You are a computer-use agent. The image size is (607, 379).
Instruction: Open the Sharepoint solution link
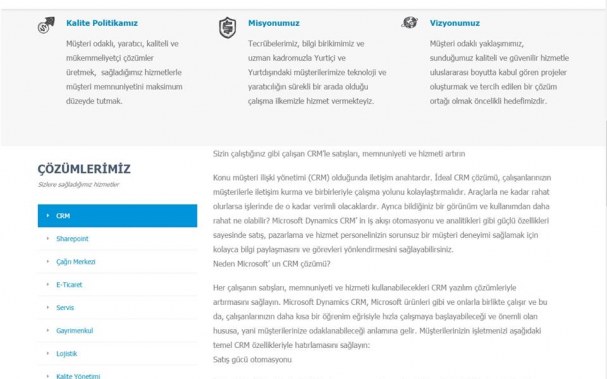(x=72, y=238)
